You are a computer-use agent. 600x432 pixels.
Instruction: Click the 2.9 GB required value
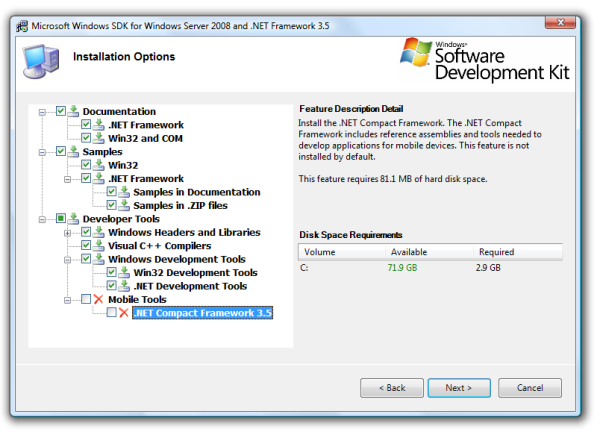click(x=488, y=268)
